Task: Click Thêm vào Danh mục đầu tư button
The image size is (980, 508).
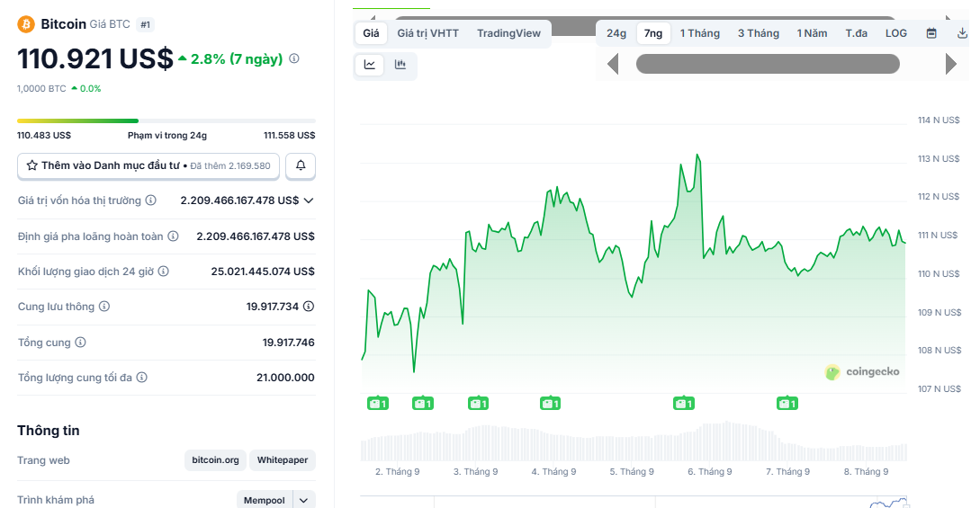Action: (x=148, y=166)
